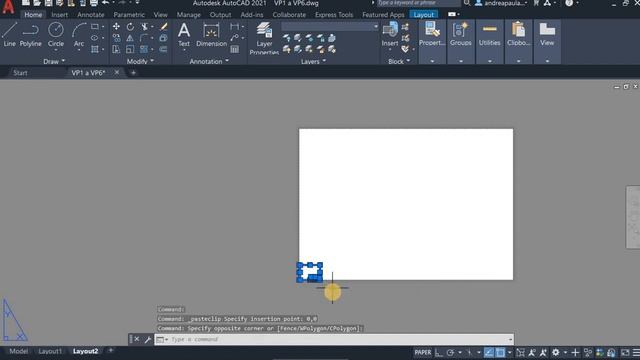Click the Fillet tool in Modify panel
The image size is (640, 360).
tap(144, 38)
